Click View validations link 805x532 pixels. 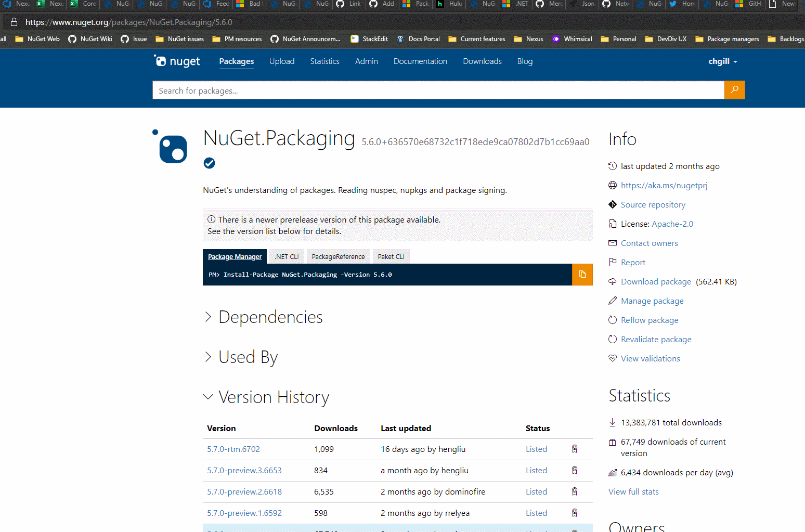pyautogui.click(x=650, y=358)
